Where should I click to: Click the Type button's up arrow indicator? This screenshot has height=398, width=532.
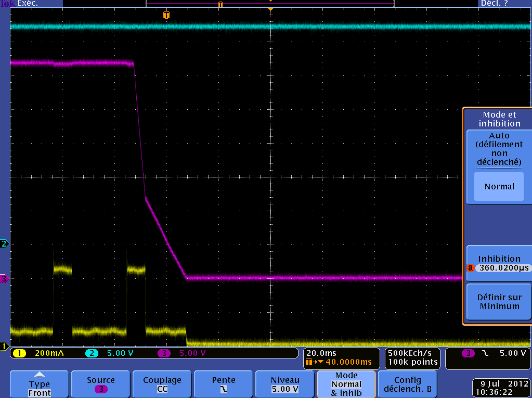(x=40, y=375)
